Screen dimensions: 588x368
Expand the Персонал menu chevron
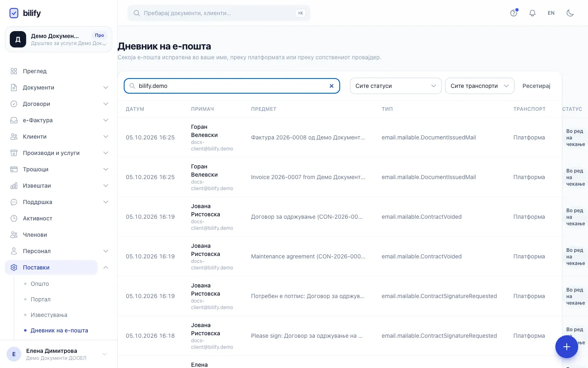(x=106, y=251)
